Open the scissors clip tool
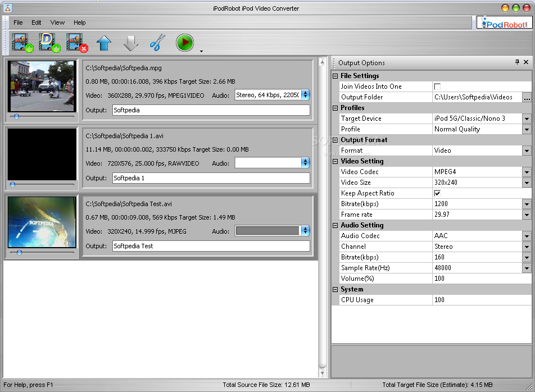The height and width of the screenshot is (392, 535). click(x=157, y=43)
